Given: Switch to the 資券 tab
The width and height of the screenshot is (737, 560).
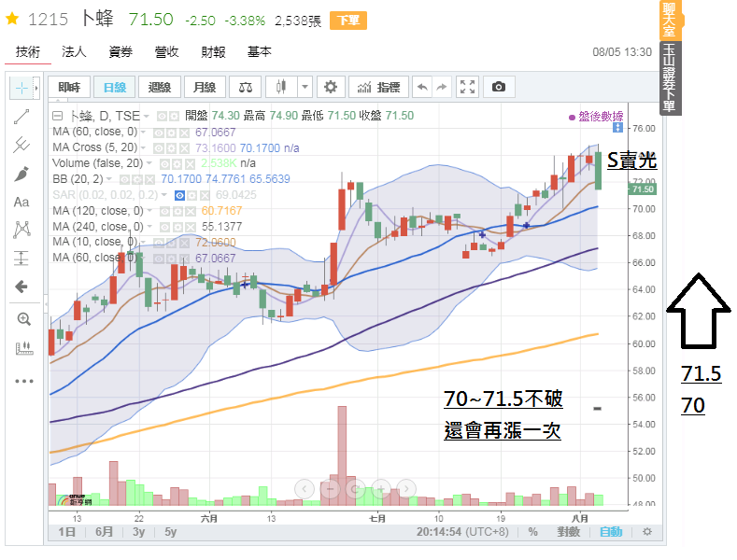Looking at the screenshot, I should (120, 51).
